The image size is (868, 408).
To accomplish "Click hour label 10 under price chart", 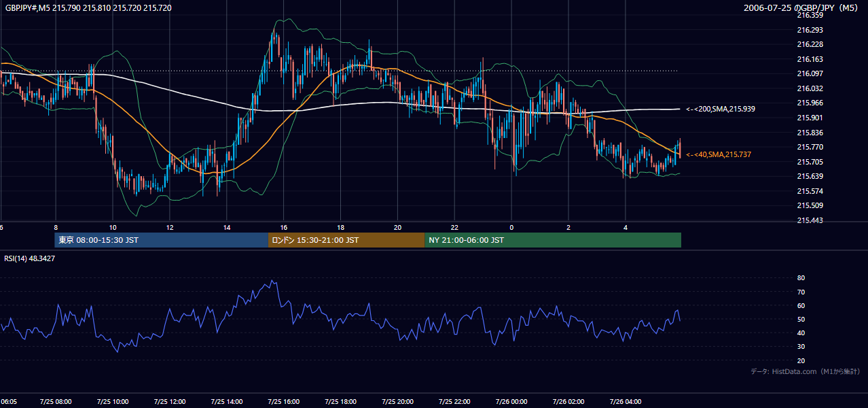I will click(113, 228).
